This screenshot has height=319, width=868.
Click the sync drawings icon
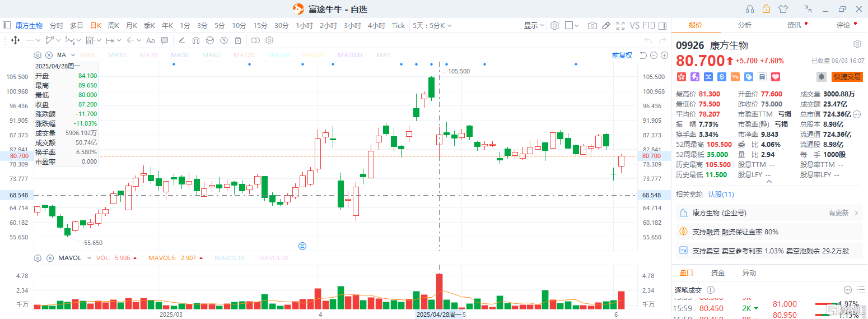pyautogui.click(x=209, y=40)
